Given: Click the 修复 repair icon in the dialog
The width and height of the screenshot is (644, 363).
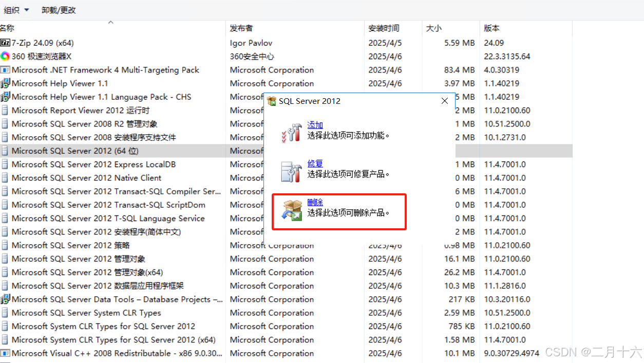Looking at the screenshot, I should (x=292, y=172).
